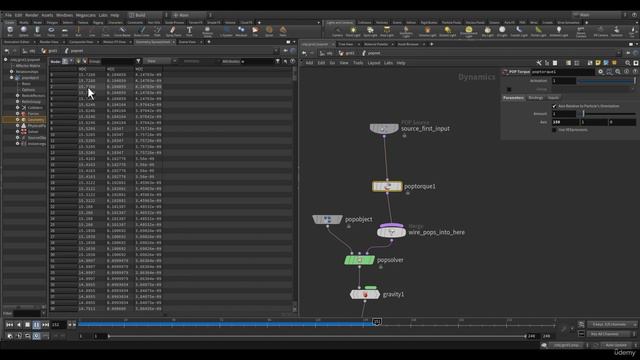Add a new pane tab with plus
The width and height of the screenshot is (640, 360).
[x=209, y=42]
